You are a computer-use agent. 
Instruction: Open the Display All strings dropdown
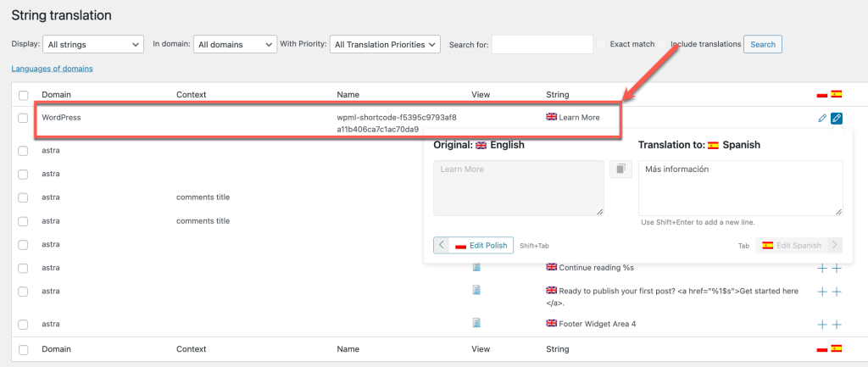[94, 44]
